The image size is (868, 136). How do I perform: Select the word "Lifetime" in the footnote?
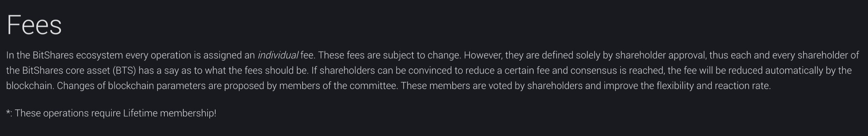pos(140,113)
